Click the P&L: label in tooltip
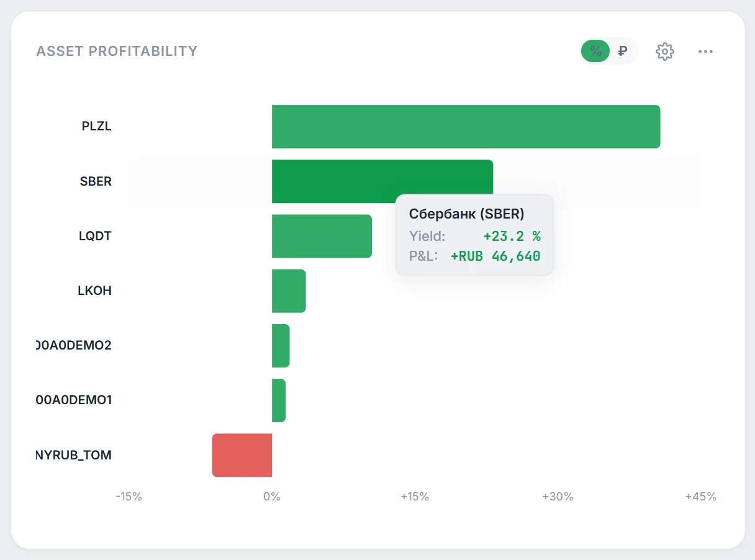 coord(424,256)
